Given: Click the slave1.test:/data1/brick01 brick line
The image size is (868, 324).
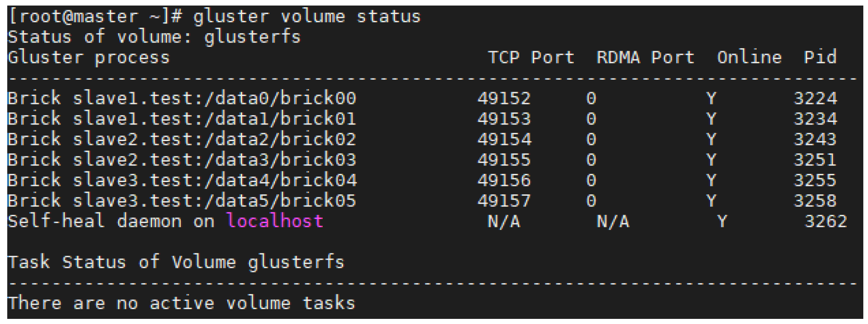Looking at the screenshot, I should point(182,119).
